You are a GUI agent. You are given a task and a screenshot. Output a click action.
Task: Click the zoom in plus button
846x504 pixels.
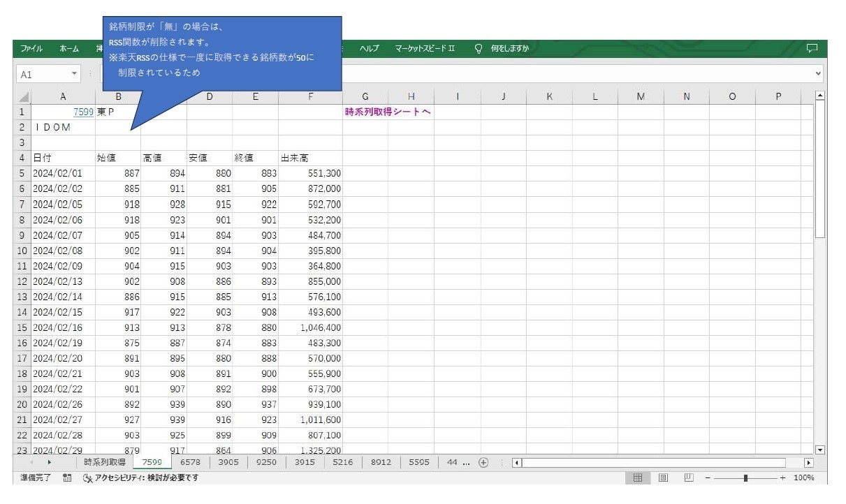[782, 478]
